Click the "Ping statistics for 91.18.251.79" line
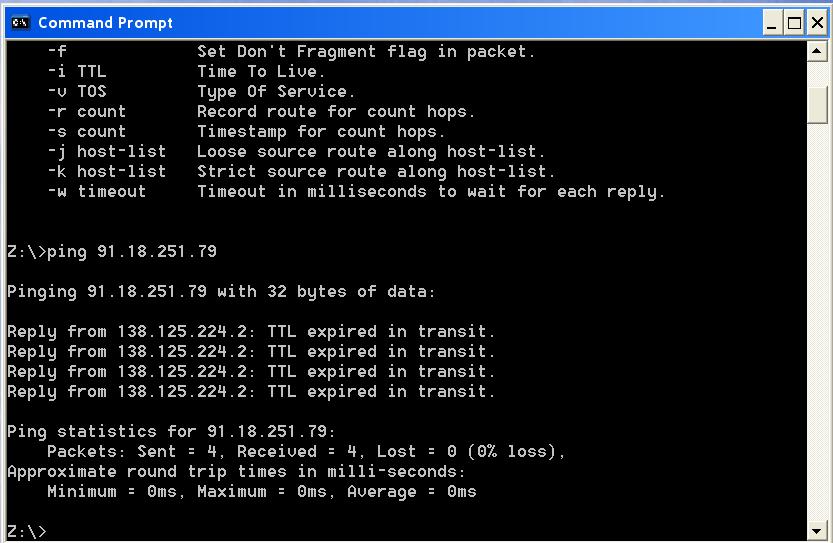This screenshot has width=833, height=543. point(171,431)
